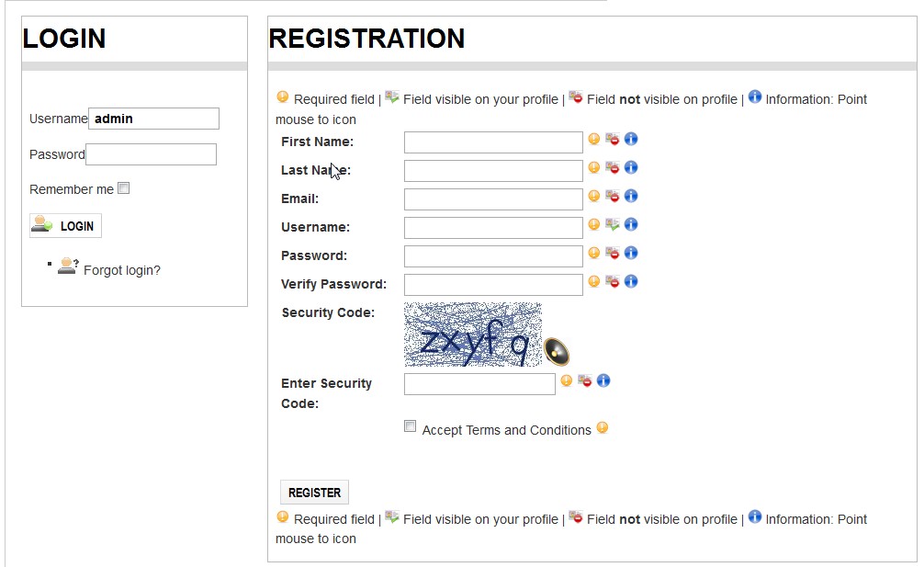Click the not-visible icon next to First Name
Screen dimensions: 924x567
(x=613, y=139)
